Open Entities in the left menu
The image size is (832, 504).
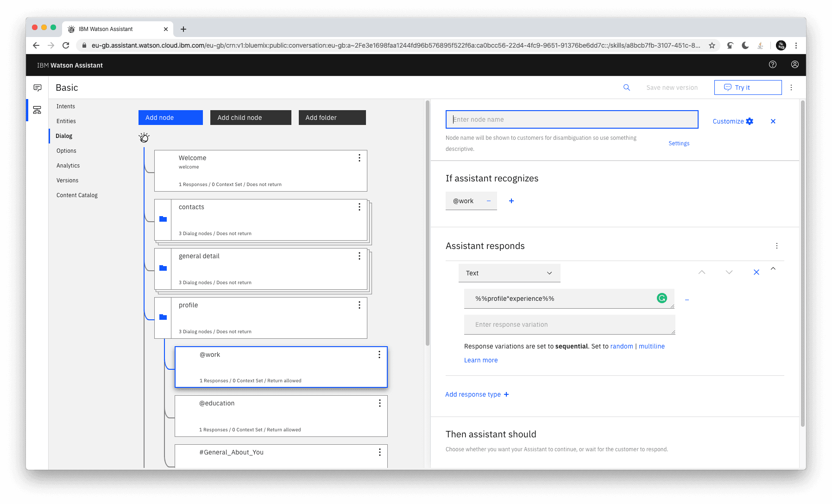[66, 121]
